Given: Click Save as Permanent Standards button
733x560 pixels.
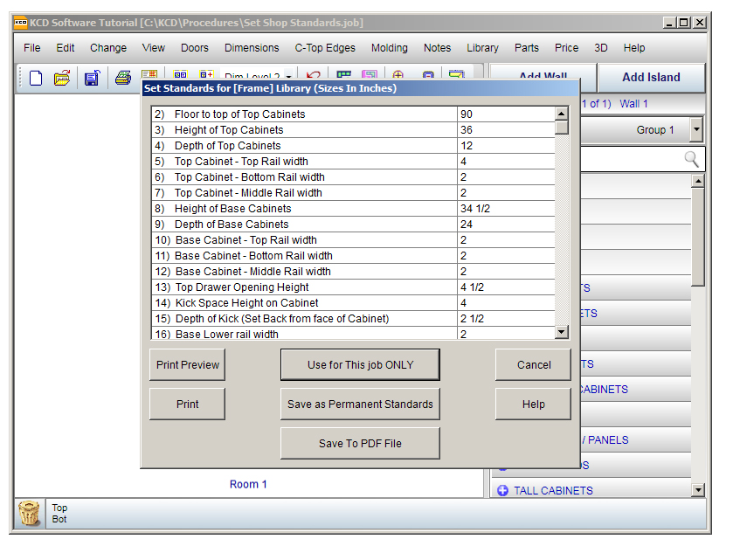Looking at the screenshot, I should [x=360, y=404].
